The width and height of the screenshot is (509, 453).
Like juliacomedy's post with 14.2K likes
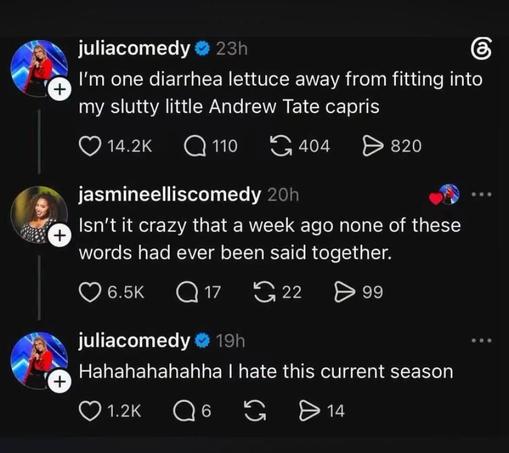pyautogui.click(x=90, y=146)
